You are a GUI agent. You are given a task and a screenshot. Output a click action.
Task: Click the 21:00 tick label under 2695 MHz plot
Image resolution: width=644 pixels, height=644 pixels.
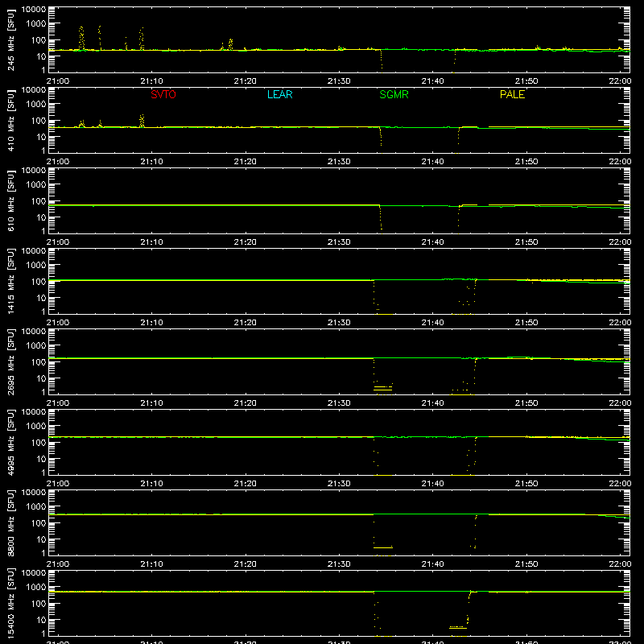tap(58, 403)
